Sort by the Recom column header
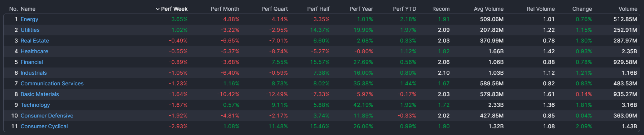644x135 pixels. coord(441,9)
